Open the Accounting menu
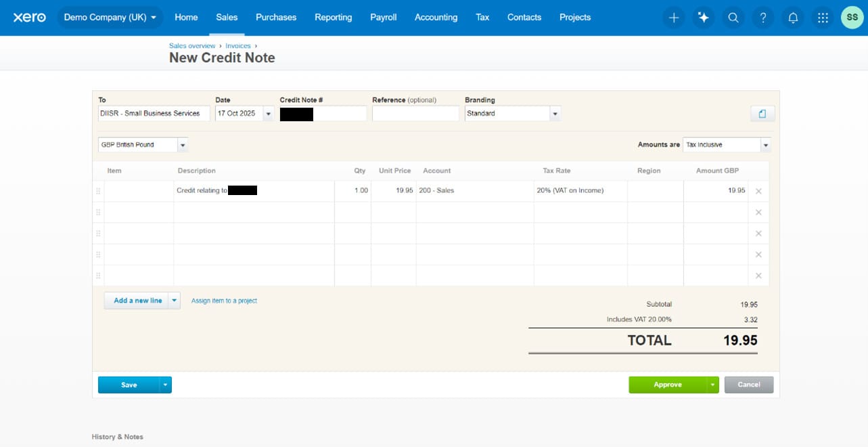The width and height of the screenshot is (868, 447). pos(436,18)
